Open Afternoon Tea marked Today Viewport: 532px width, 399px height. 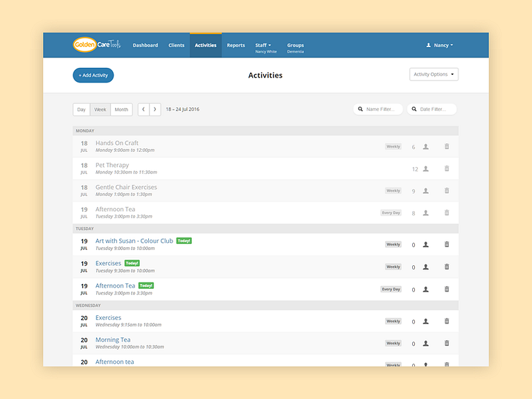pyautogui.click(x=116, y=285)
